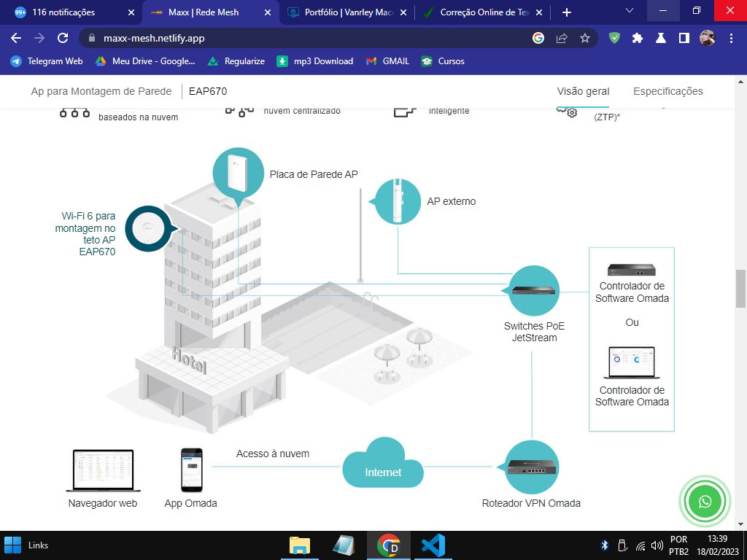Open mp3 Download bookmark
This screenshot has width=747, height=560.
point(315,61)
